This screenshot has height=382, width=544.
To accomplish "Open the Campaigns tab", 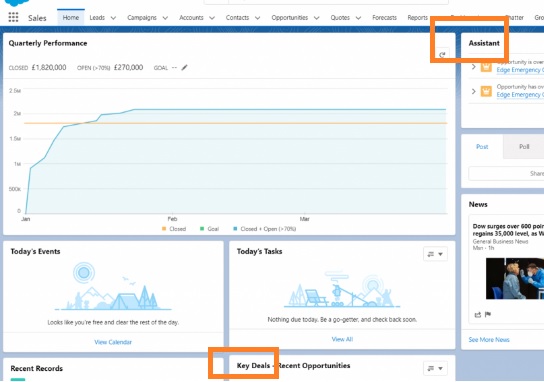I will [x=142, y=17].
